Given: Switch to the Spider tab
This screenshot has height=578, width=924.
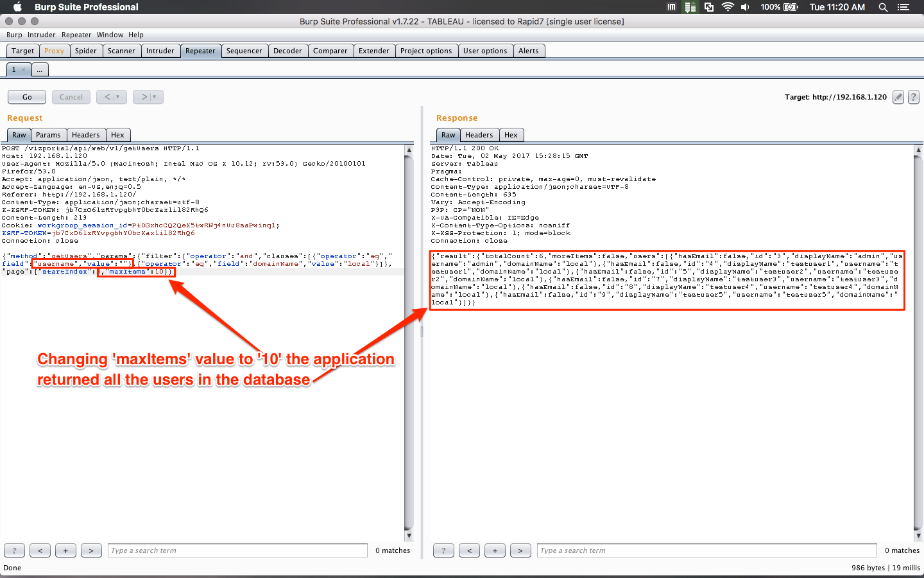Looking at the screenshot, I should [x=85, y=51].
